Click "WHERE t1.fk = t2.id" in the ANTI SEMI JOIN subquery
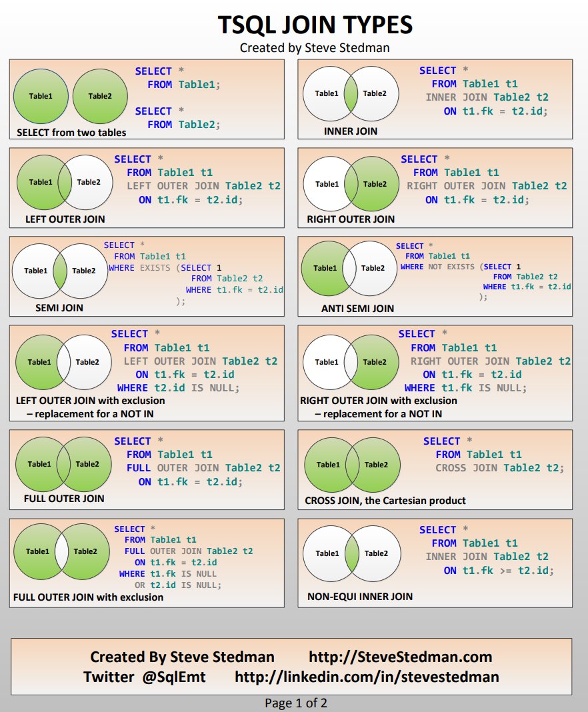Screen dimensions: 588x712 pos(527,287)
